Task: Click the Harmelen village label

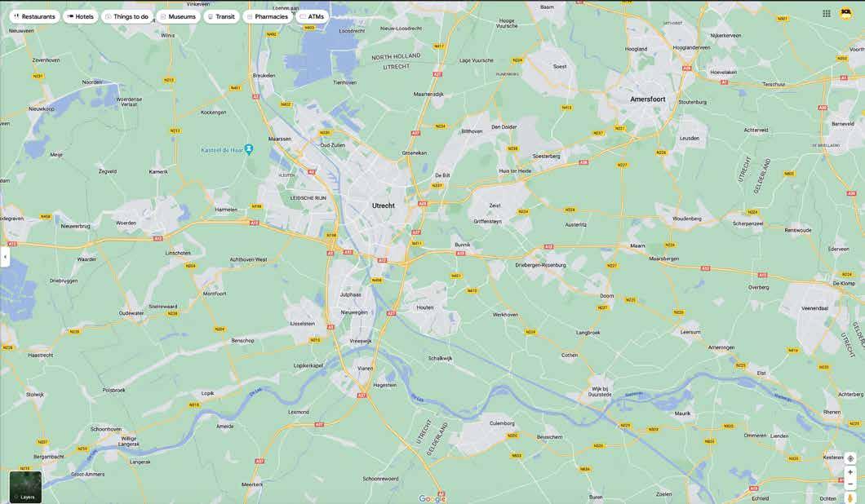Action: coord(226,210)
